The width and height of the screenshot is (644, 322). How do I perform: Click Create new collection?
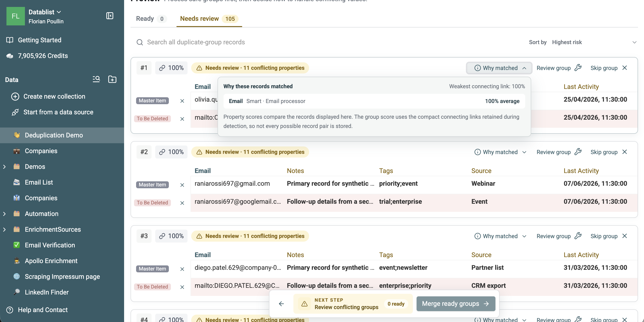[x=54, y=96]
